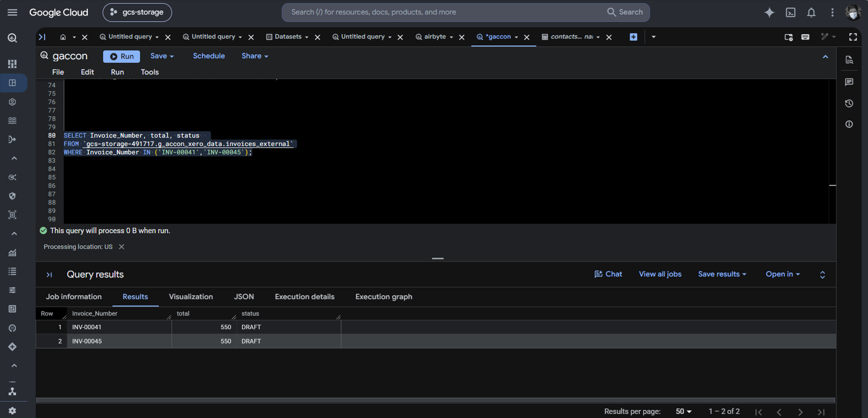Switch to Execution graph tab
This screenshot has height=418, width=868.
384,297
